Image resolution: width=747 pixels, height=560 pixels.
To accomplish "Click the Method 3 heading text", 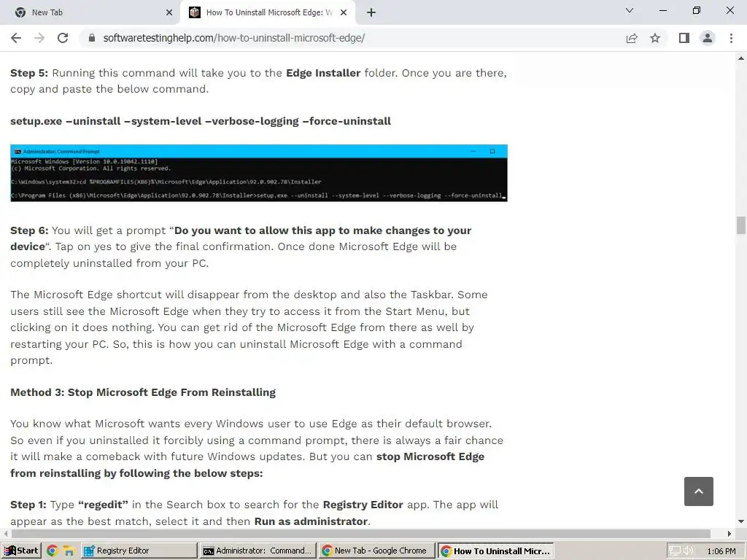I will point(143,392).
